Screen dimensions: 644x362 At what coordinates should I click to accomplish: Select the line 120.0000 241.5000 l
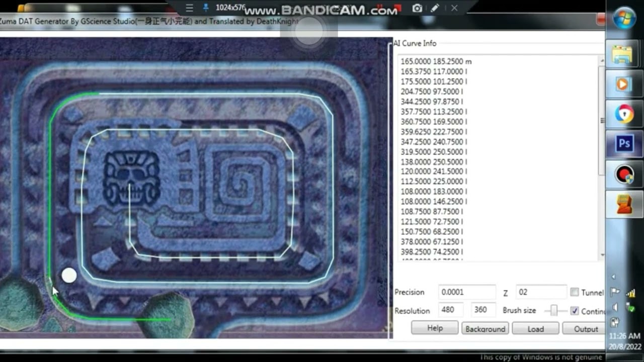tap(434, 171)
